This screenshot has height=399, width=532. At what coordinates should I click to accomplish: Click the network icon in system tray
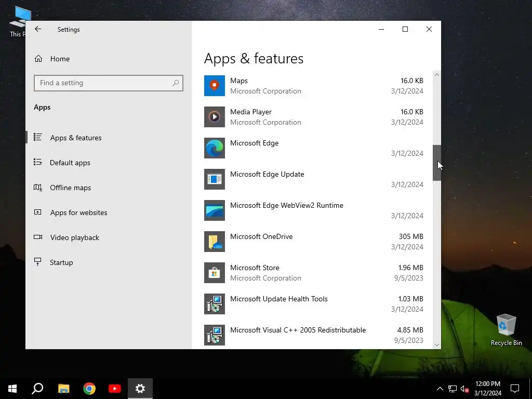453,389
